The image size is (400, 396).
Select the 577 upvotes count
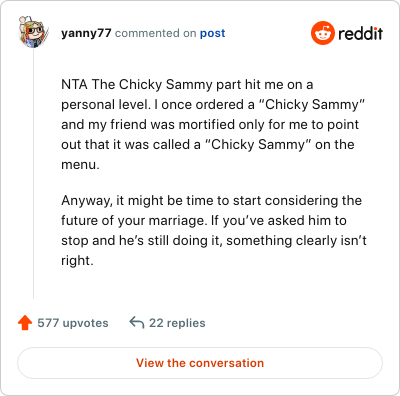(x=73, y=323)
